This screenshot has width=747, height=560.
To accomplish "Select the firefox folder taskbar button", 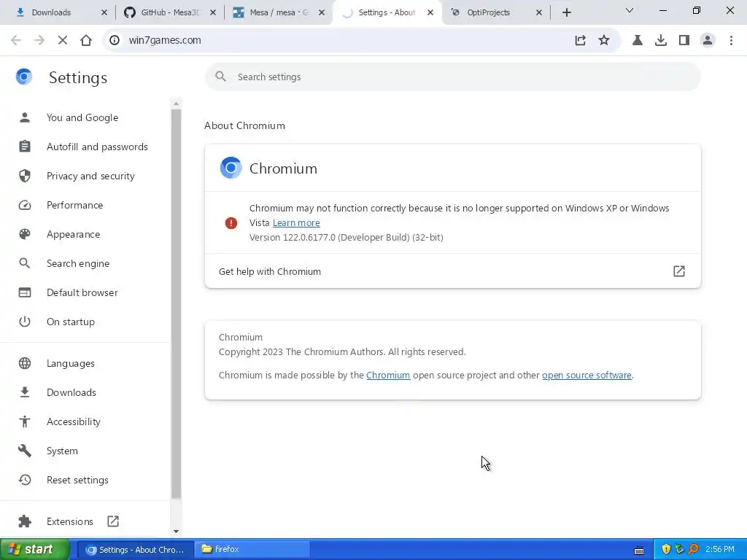I will 252,550.
